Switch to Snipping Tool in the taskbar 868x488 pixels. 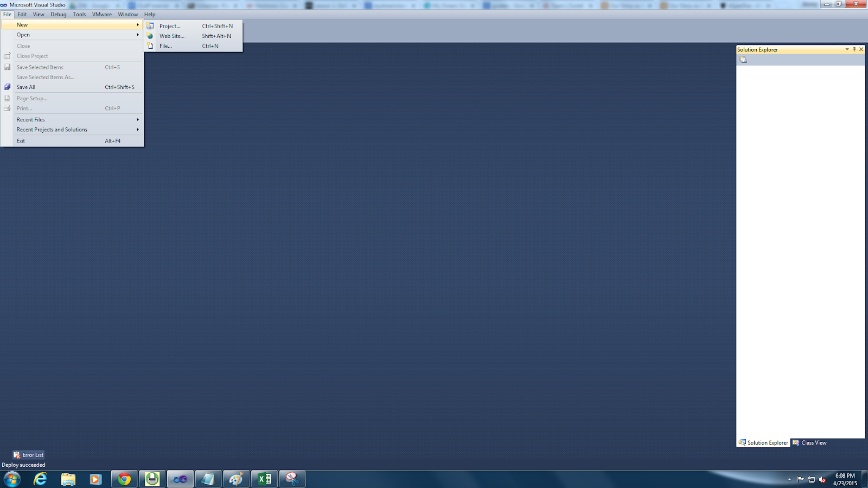pyautogui.click(x=292, y=479)
